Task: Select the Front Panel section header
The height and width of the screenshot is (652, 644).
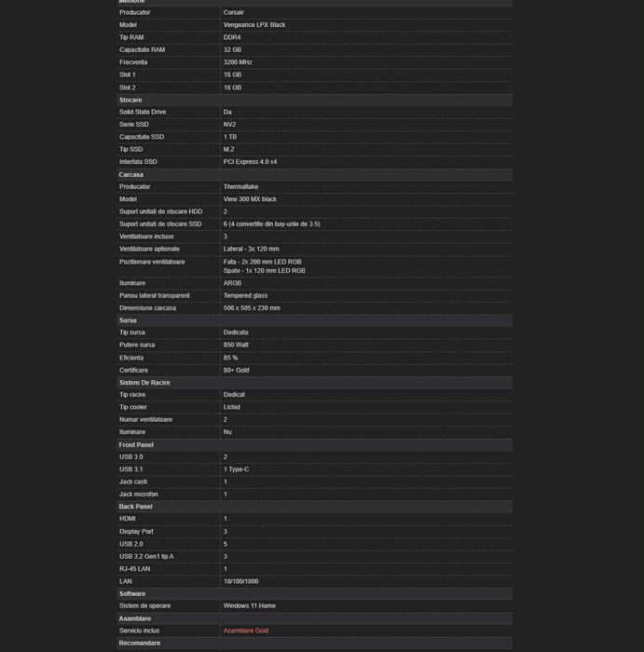Action: [x=136, y=445]
